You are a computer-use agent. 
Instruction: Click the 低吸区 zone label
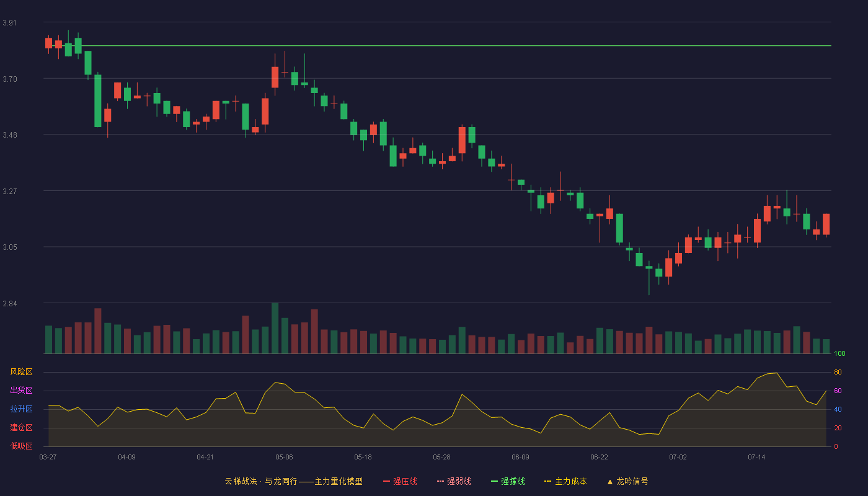(x=21, y=446)
